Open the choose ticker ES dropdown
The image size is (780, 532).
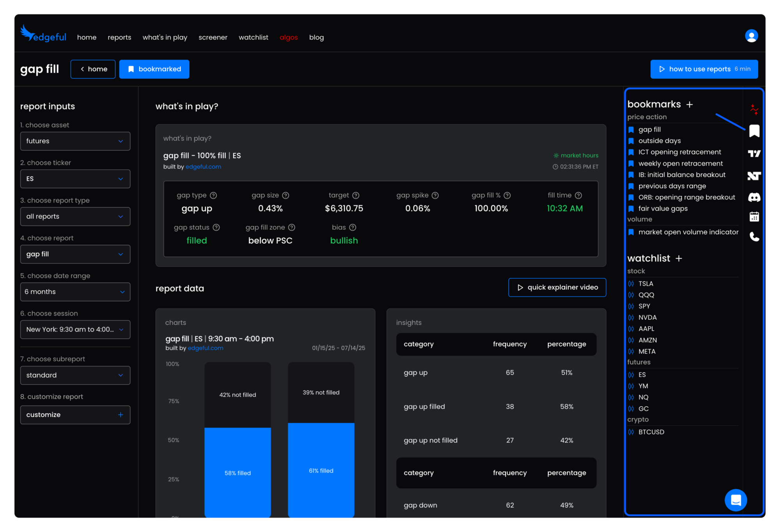point(75,179)
